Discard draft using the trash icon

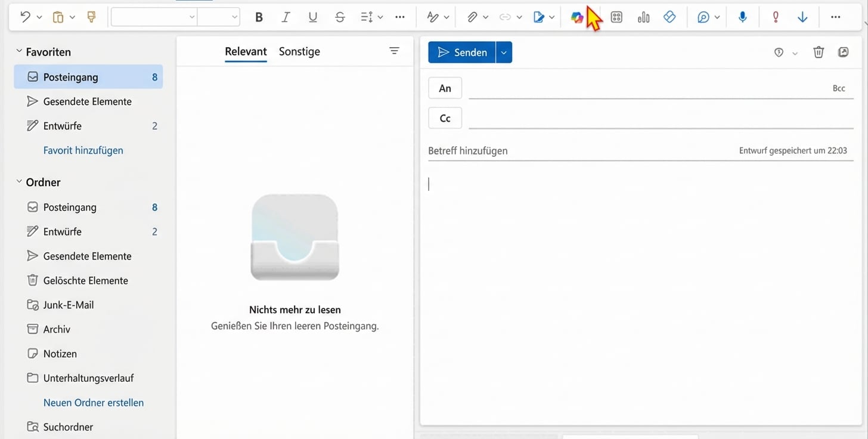pos(819,52)
